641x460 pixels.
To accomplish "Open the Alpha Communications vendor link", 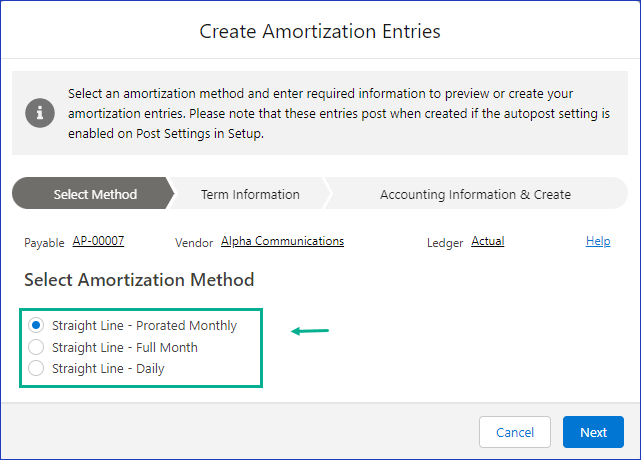I will pos(282,241).
